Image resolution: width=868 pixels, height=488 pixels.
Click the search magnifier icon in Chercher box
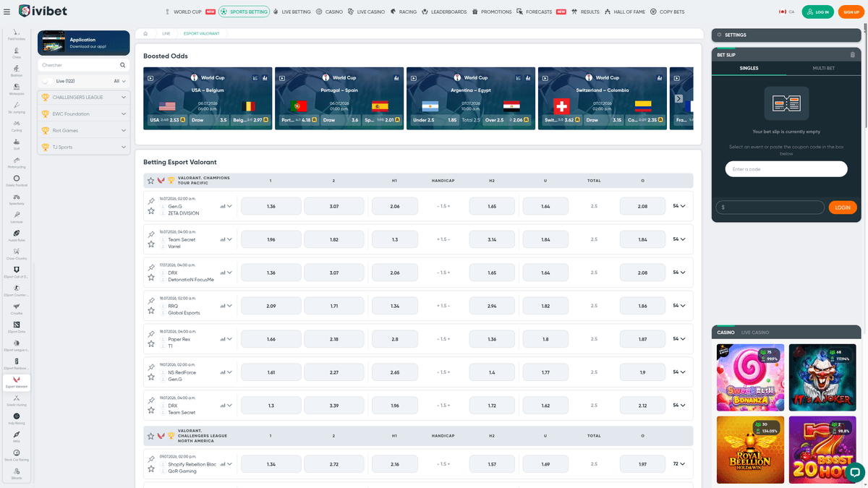click(x=123, y=65)
